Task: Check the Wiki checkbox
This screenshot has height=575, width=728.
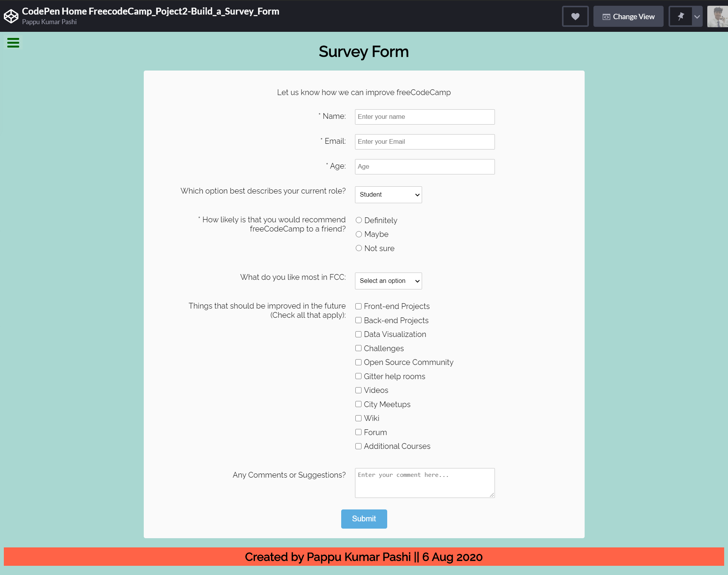Action: [x=358, y=418]
